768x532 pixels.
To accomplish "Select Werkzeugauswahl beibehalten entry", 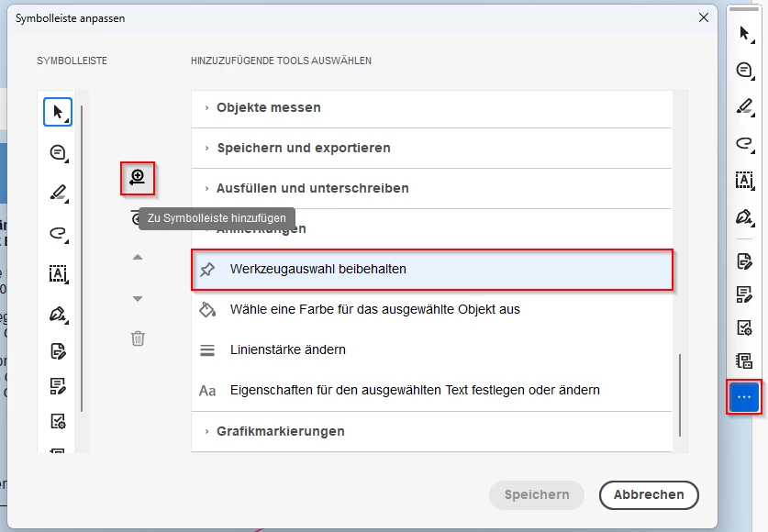I will [432, 269].
